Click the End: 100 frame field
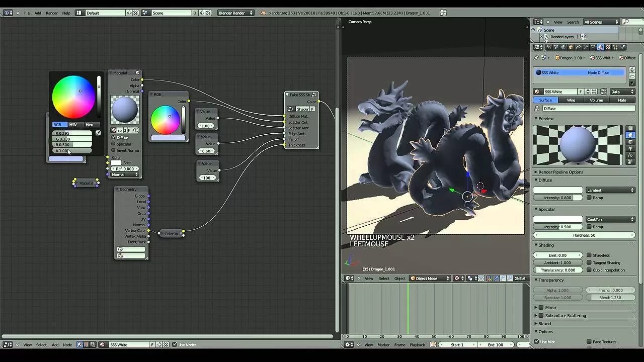The height and width of the screenshot is (362, 644). pos(496,344)
